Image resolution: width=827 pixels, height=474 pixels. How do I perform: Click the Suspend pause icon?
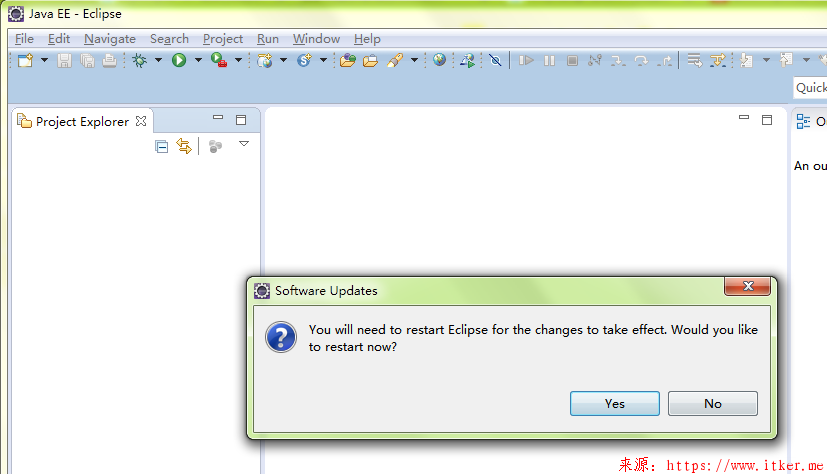click(550, 61)
